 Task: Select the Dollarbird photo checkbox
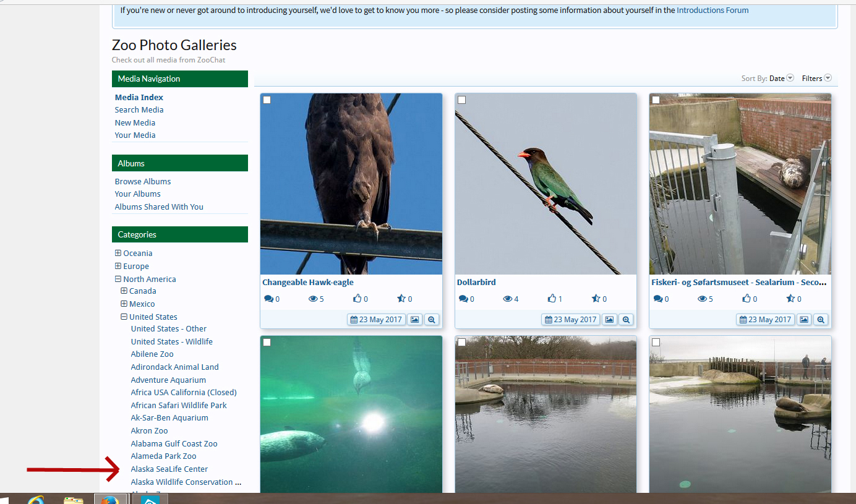[461, 100]
